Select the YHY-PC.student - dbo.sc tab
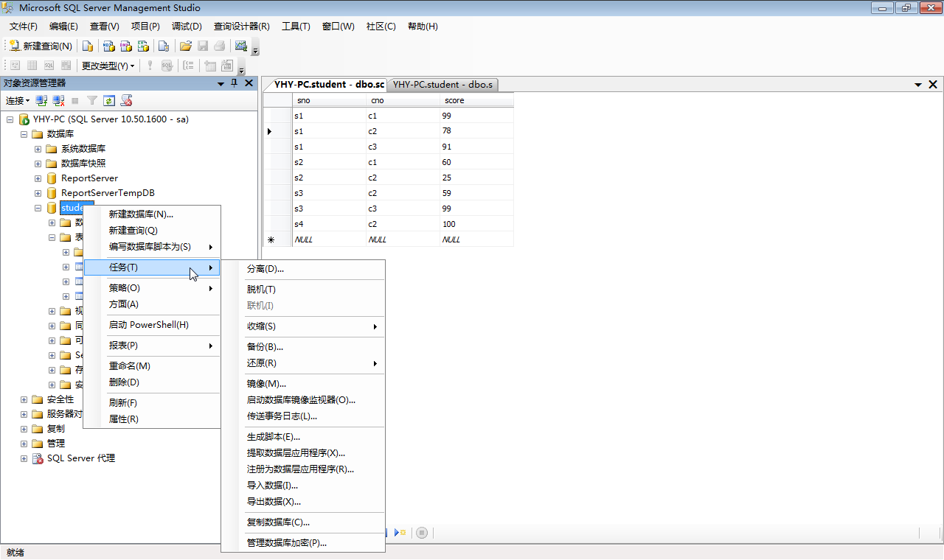This screenshot has height=560, width=944. click(x=329, y=85)
